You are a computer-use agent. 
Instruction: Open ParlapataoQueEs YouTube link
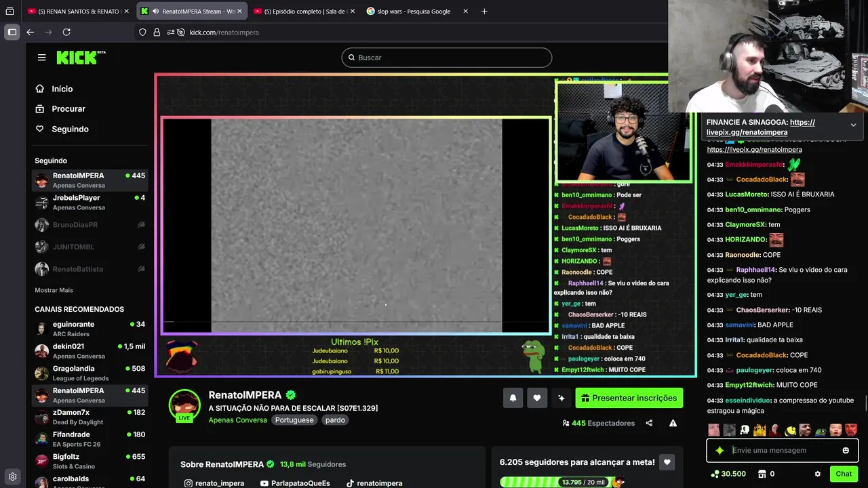point(294,483)
